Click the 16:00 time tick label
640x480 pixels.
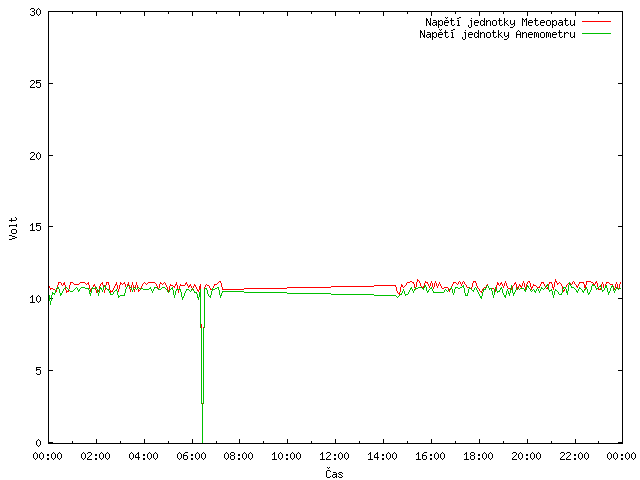coord(430,456)
